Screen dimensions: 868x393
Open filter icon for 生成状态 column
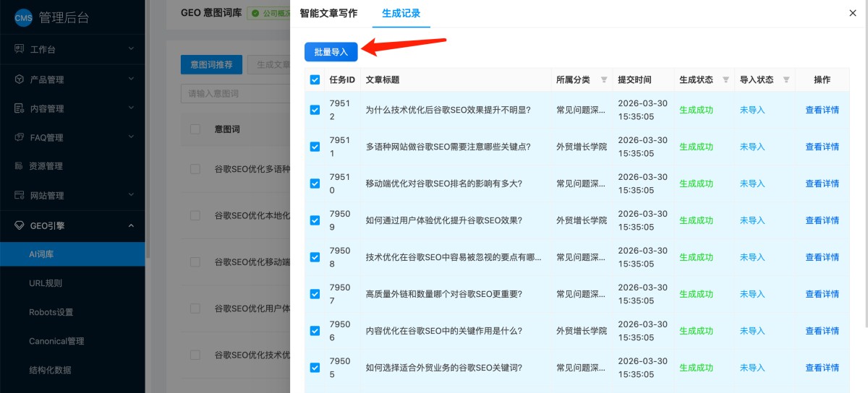(726, 80)
